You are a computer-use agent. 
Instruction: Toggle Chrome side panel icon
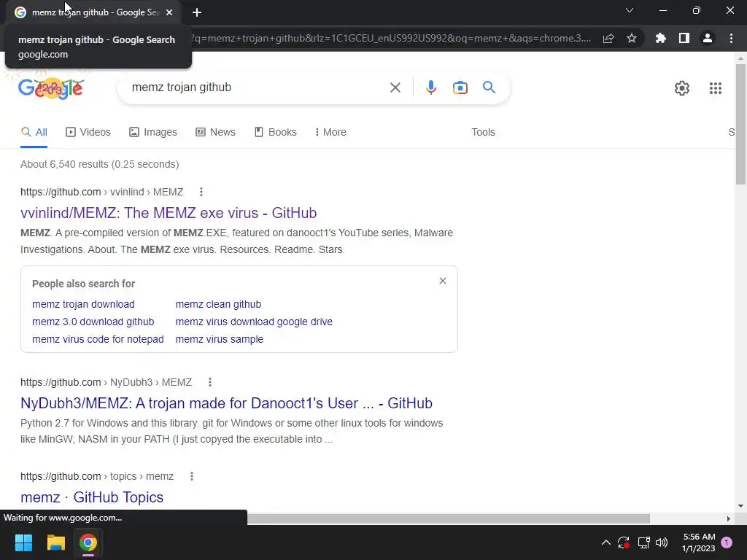684,38
